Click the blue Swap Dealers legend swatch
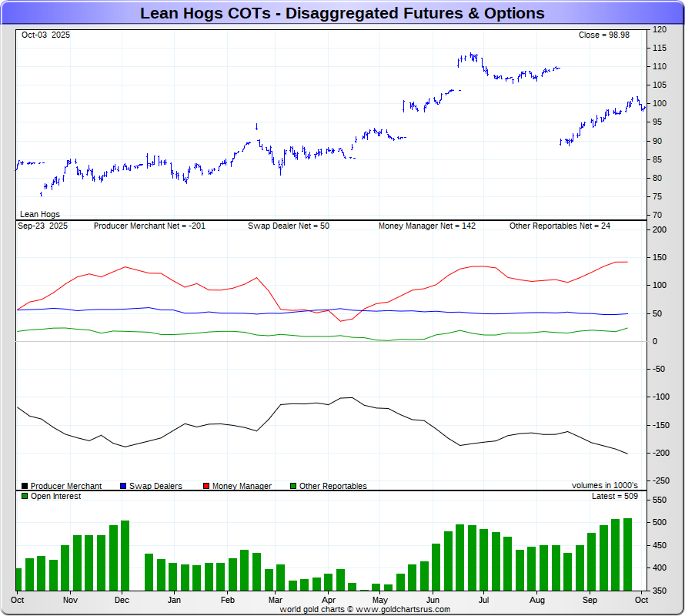Screen dimensions: 685x616 tap(123, 486)
